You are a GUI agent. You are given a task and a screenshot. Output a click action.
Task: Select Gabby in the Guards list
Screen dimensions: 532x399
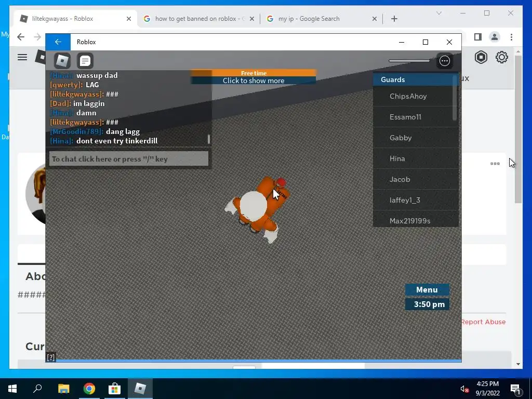point(416,137)
